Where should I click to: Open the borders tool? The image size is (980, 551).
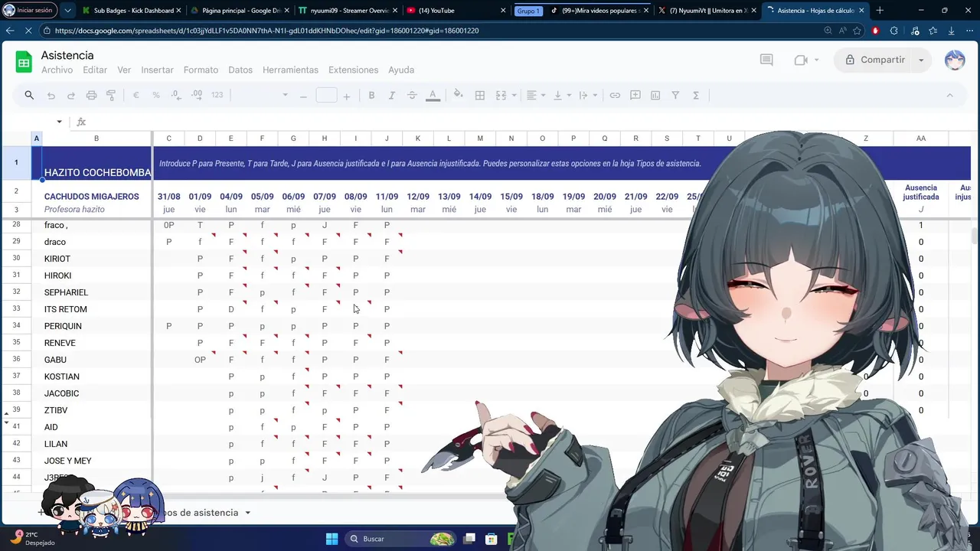pyautogui.click(x=480, y=96)
